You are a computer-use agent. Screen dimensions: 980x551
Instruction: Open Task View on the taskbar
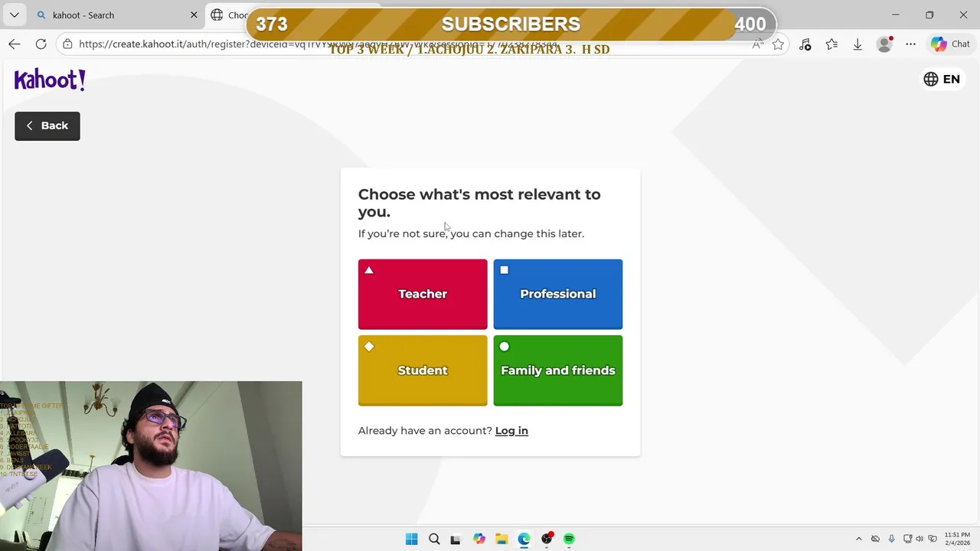(x=456, y=539)
